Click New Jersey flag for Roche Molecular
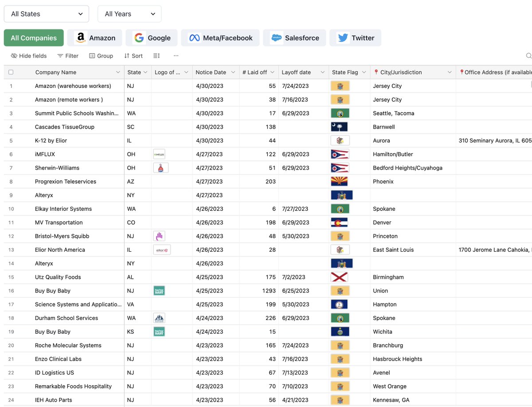532x407 pixels. point(340,345)
